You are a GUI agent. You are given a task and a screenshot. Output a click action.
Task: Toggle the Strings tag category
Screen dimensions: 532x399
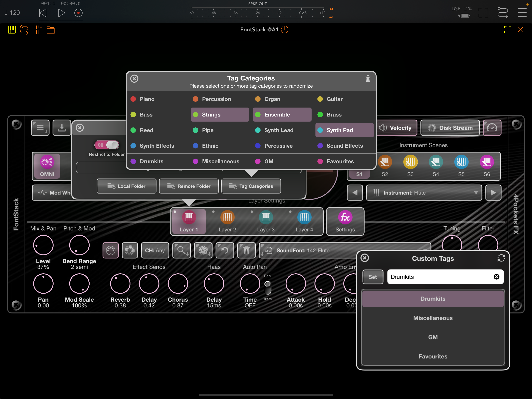220,115
